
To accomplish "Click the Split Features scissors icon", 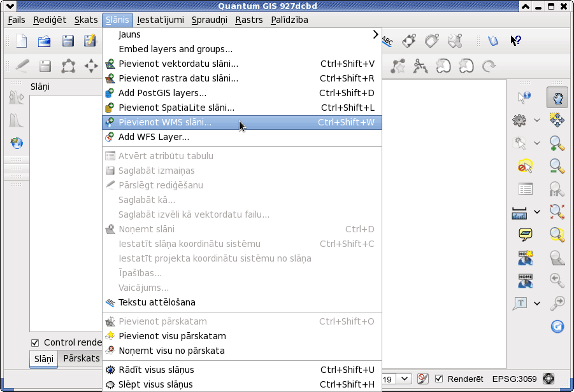I will 420,66.
